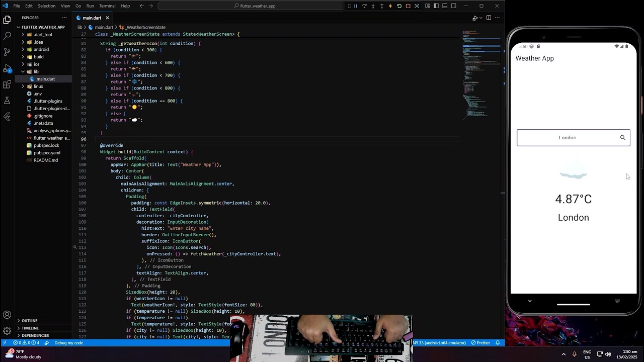This screenshot has height=362, width=644.
Task: Open the .gitignore file
Action: [43, 116]
